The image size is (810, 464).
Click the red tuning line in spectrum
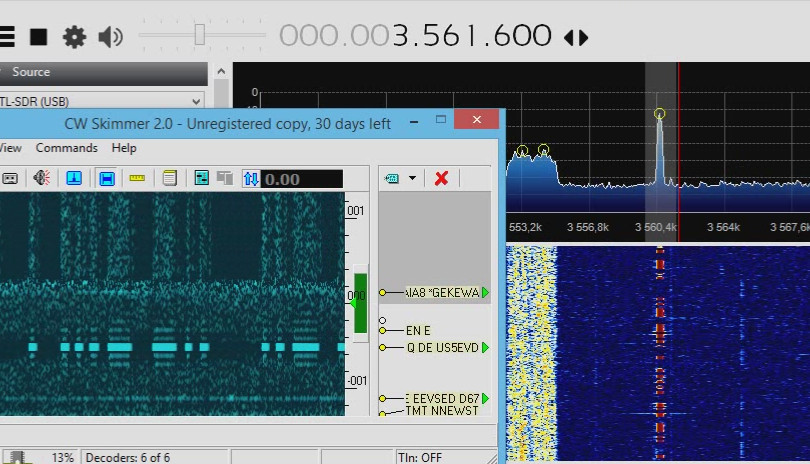pyautogui.click(x=679, y=152)
